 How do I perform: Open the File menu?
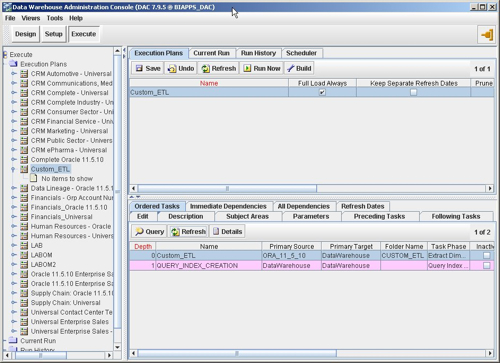click(10, 18)
